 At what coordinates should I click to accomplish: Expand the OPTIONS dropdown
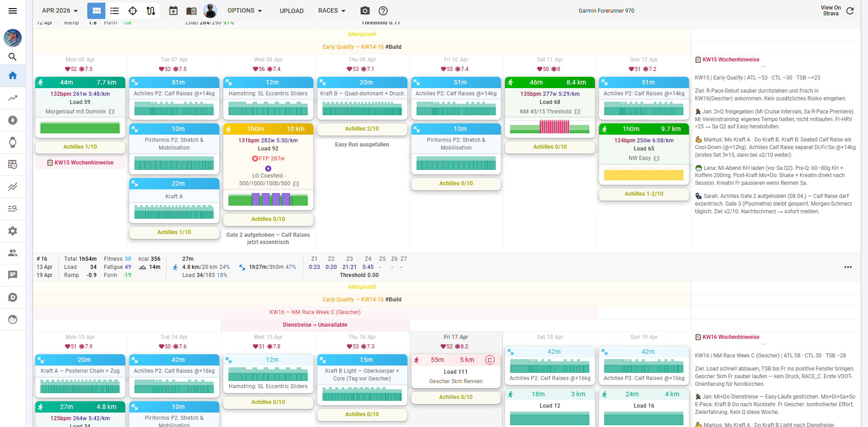coord(245,10)
